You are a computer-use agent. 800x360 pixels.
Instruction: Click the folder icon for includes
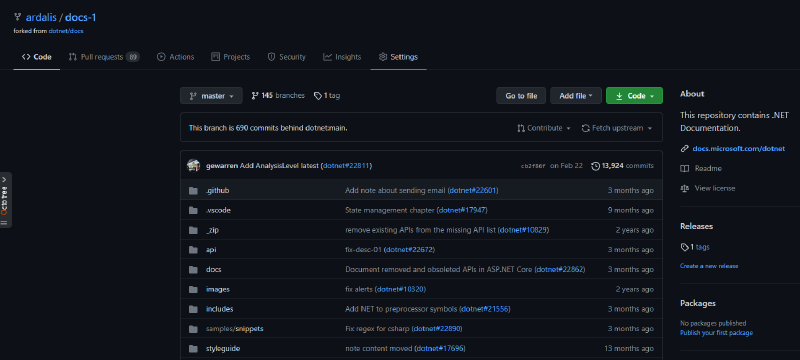pos(193,310)
